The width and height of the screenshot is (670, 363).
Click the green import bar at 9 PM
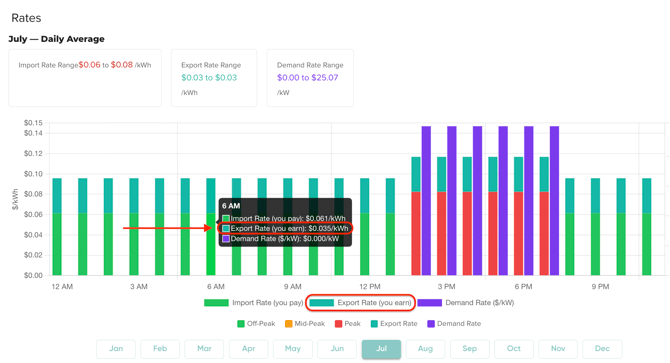[595, 244]
